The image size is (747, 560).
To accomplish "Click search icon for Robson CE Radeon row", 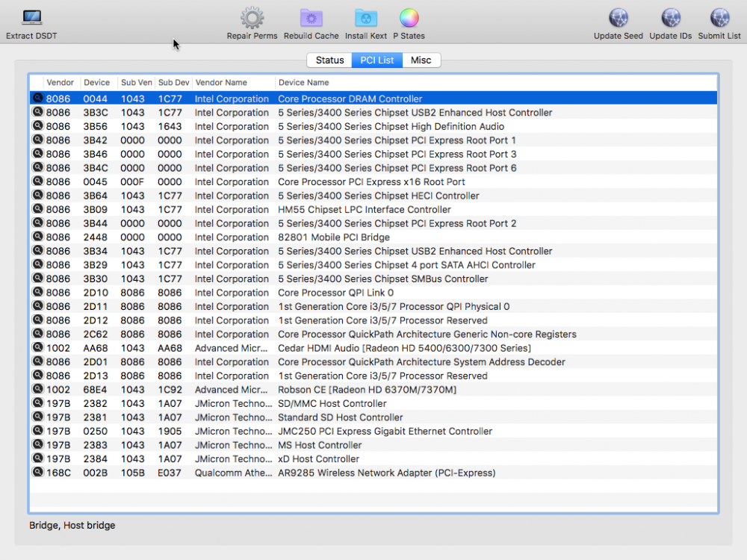I will pos(37,388).
